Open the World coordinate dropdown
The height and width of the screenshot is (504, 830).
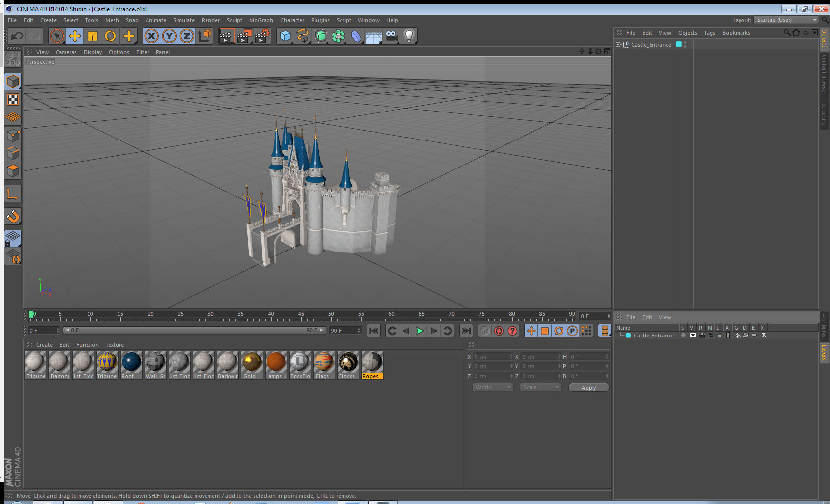coord(493,387)
